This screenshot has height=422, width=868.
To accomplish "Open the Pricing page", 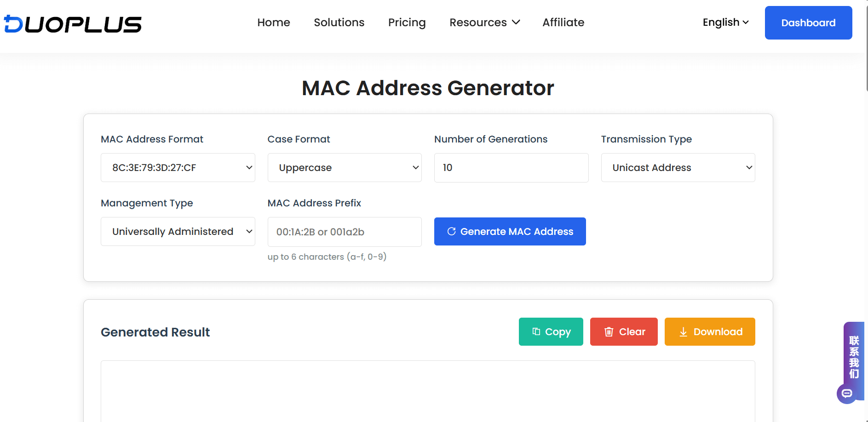I will click(407, 23).
